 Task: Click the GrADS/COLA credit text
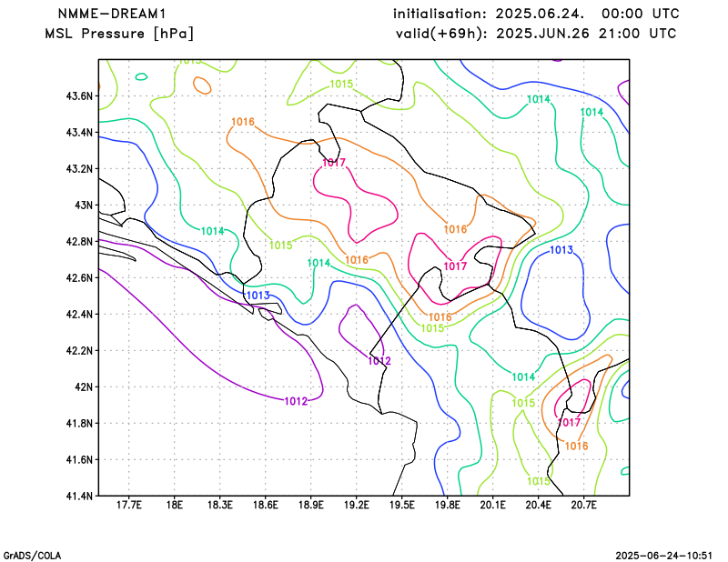click(x=32, y=556)
